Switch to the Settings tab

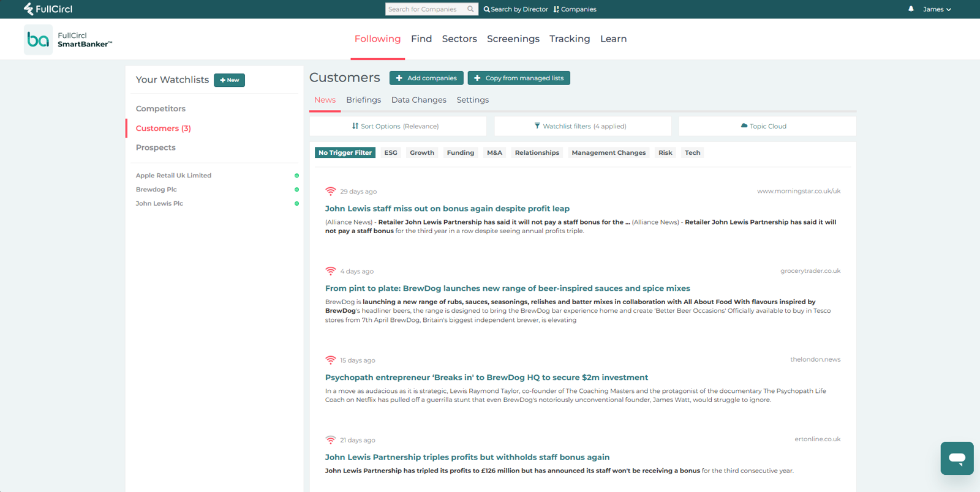tap(473, 100)
